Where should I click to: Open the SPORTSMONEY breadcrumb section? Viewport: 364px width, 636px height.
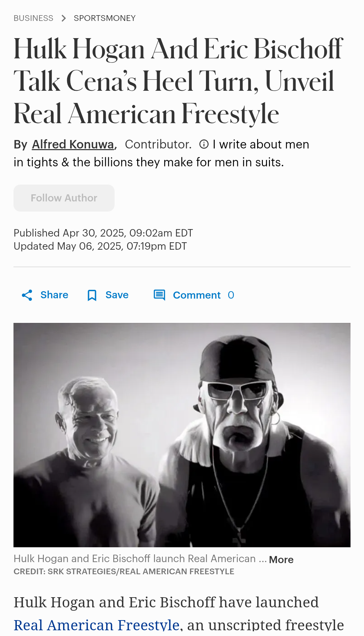point(104,18)
